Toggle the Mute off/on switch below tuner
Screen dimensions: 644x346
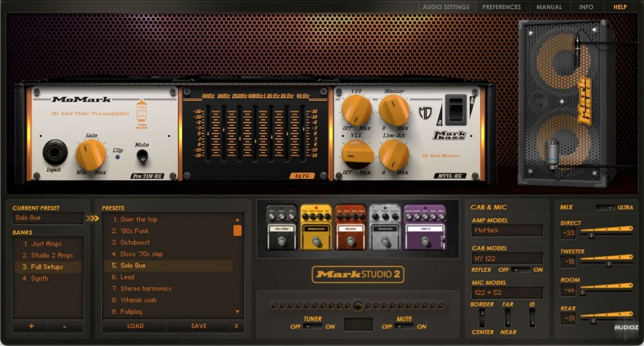[404, 326]
